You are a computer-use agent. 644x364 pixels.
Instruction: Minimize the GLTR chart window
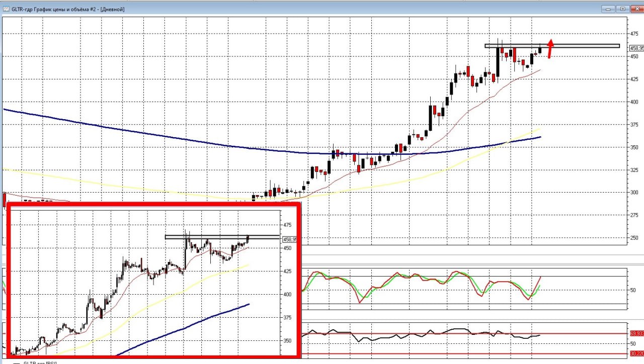(x=609, y=9)
